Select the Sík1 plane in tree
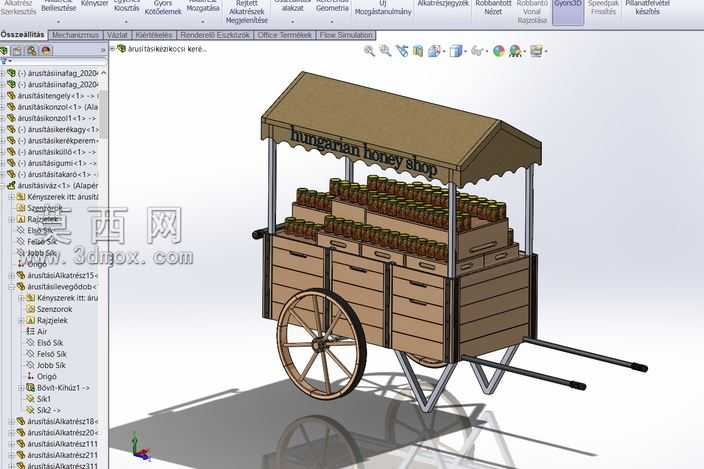This screenshot has width=704, height=469. 44,399
